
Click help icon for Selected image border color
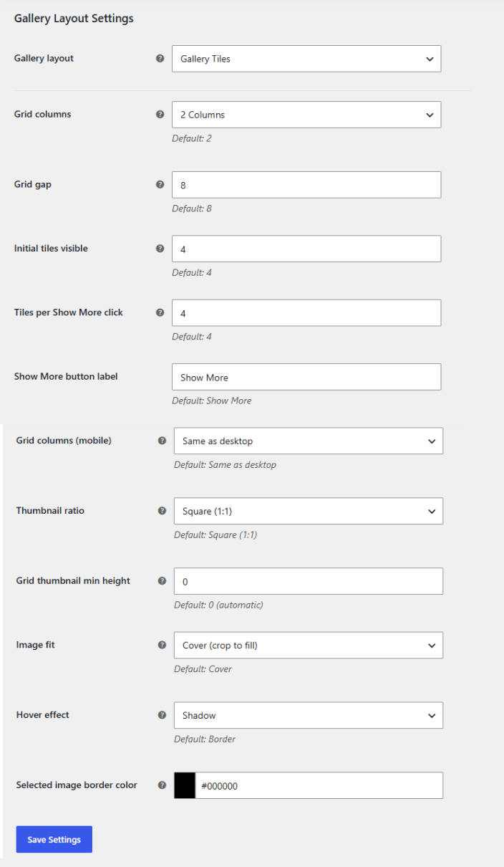tap(162, 785)
